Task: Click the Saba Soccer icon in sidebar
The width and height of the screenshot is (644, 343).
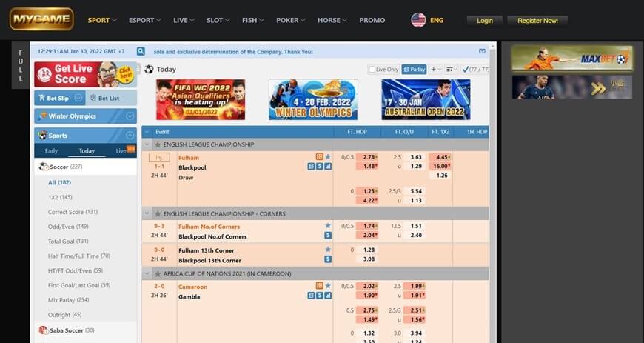Action: (43, 330)
